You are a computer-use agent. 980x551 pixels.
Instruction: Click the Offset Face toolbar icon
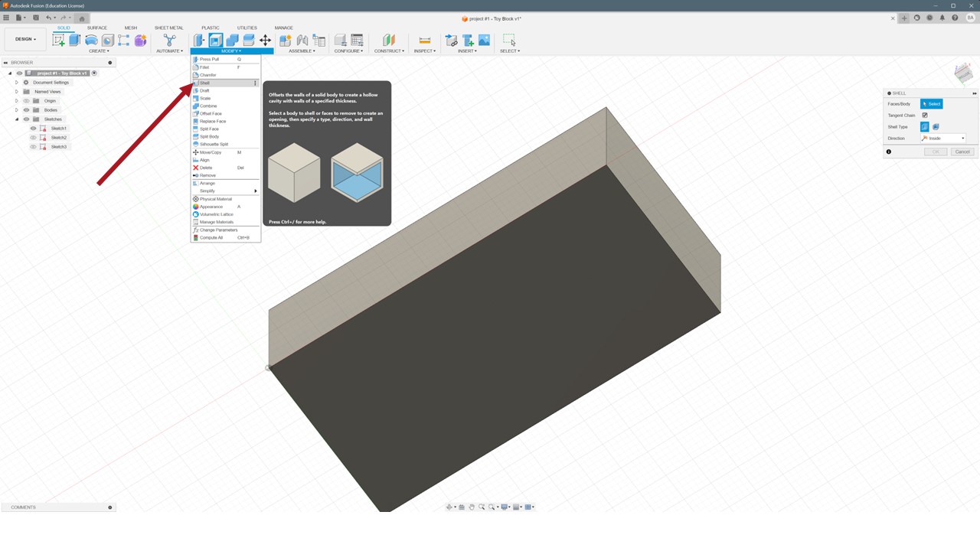[x=249, y=40]
